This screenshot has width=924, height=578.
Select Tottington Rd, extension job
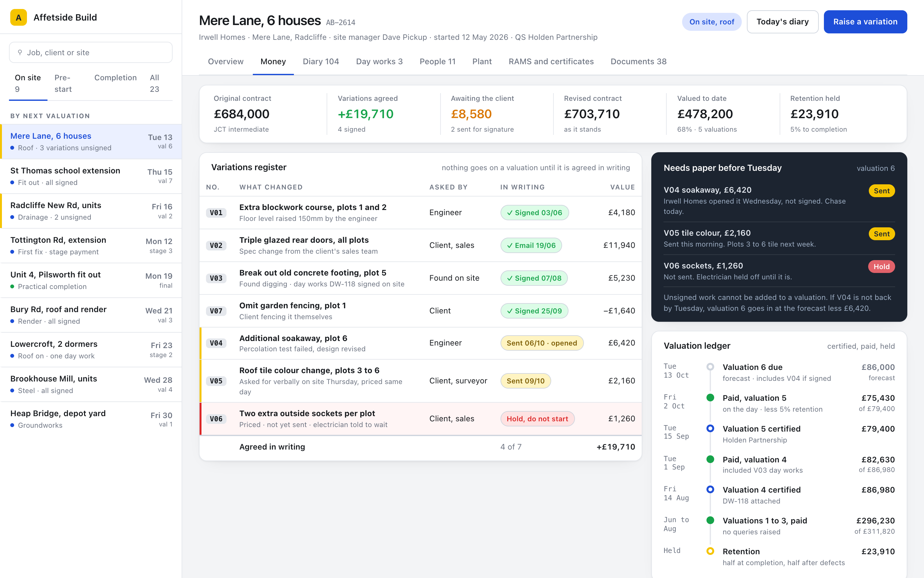tap(91, 245)
